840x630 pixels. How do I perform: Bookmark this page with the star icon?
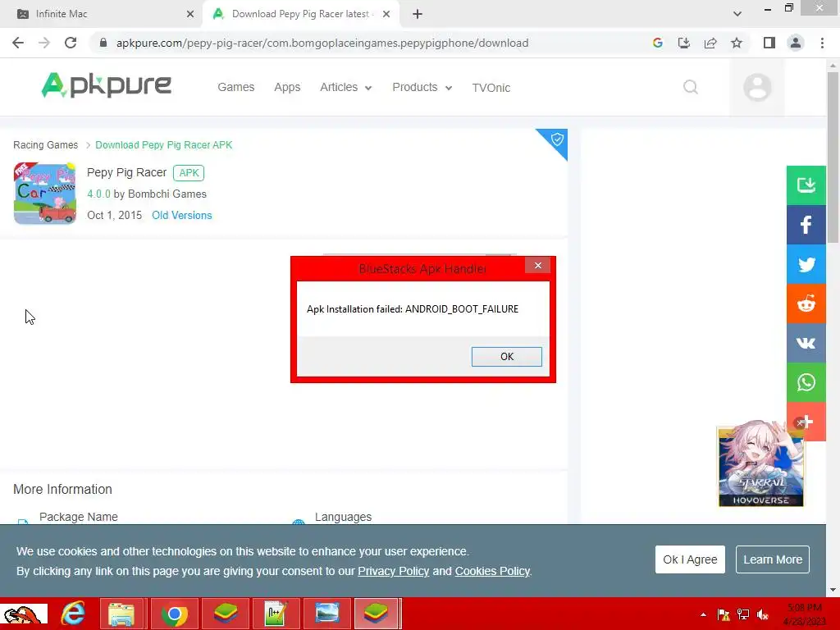[737, 43]
